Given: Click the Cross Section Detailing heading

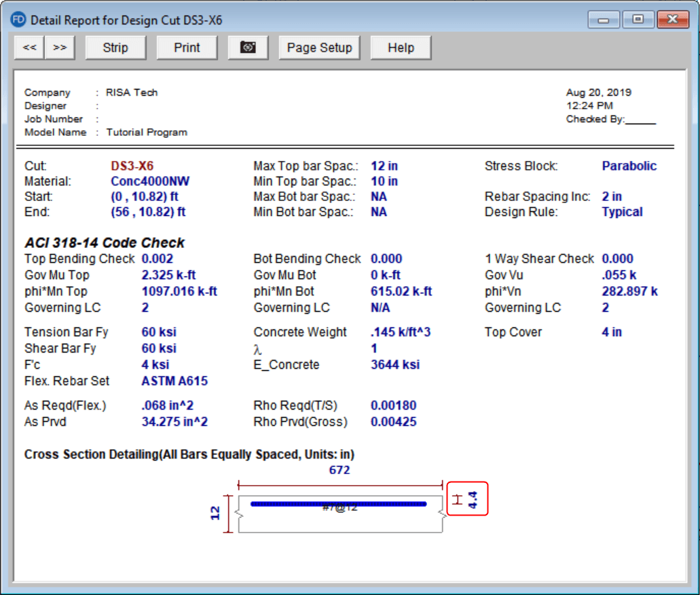Looking at the screenshot, I should point(189,454).
